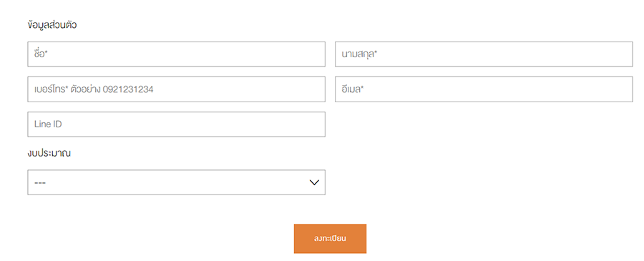The width and height of the screenshot is (644, 261).
Task: Click into the นามสกุล* surname field
Action: (x=484, y=54)
